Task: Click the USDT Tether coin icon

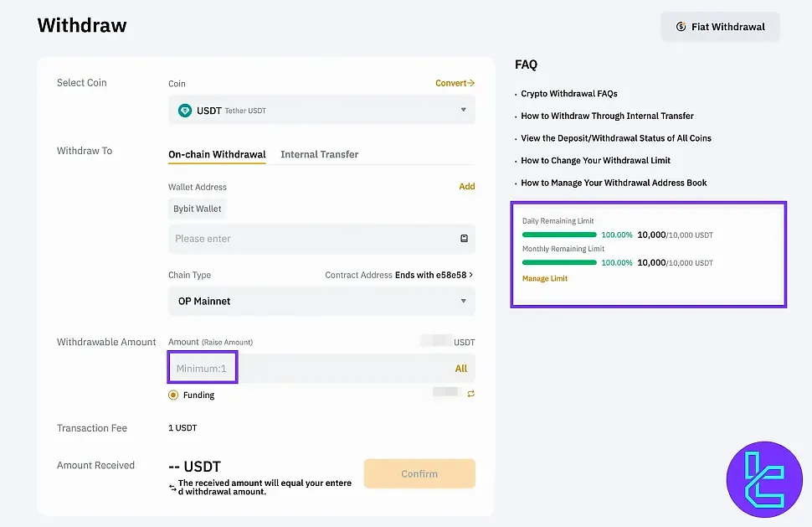Action: [x=185, y=110]
